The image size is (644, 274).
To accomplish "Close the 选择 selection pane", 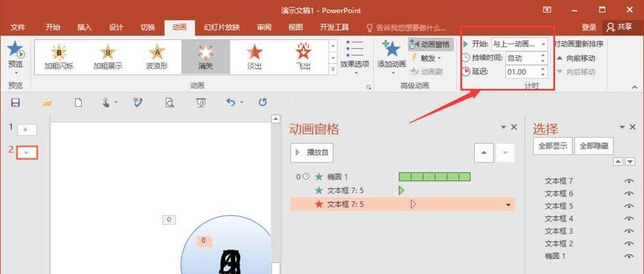I will [632, 127].
